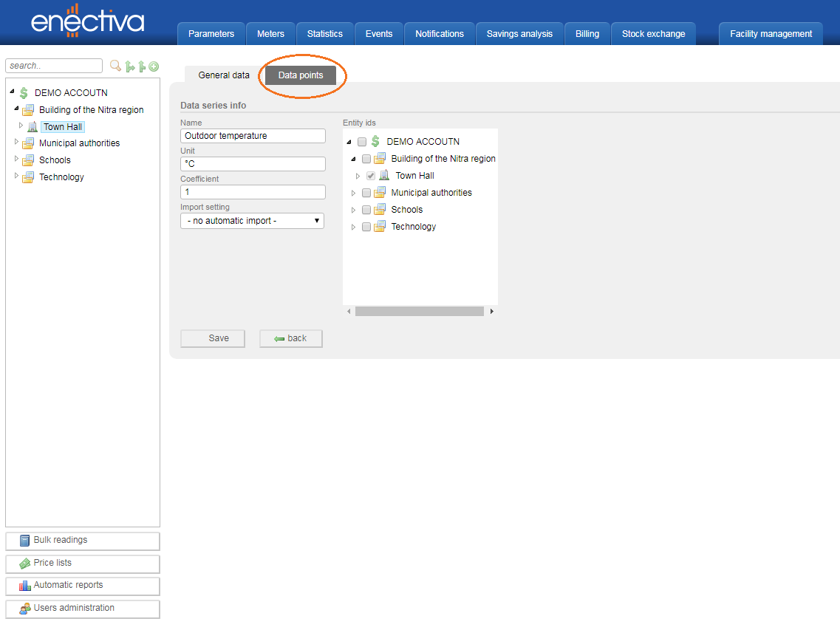Screen dimensions: 840x630
Task: Click the Users administration people icon
Action: [x=24, y=609]
